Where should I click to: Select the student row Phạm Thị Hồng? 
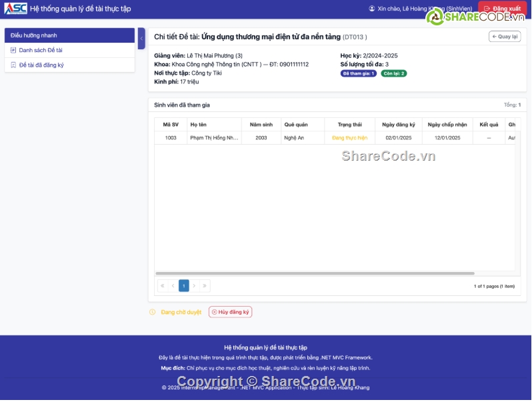point(213,138)
